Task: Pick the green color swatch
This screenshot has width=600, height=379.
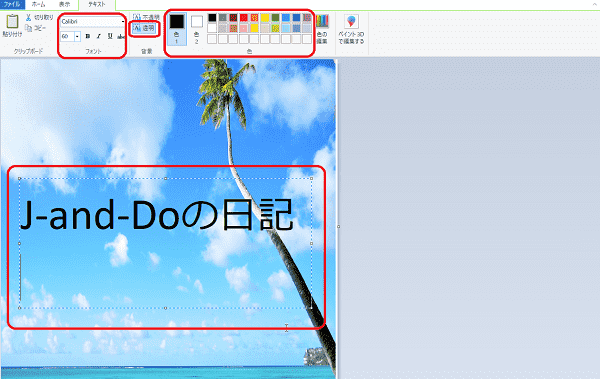Action: (x=276, y=18)
